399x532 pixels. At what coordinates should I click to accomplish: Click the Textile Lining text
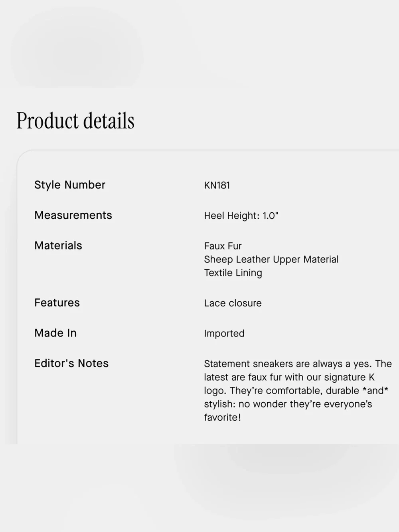click(233, 273)
